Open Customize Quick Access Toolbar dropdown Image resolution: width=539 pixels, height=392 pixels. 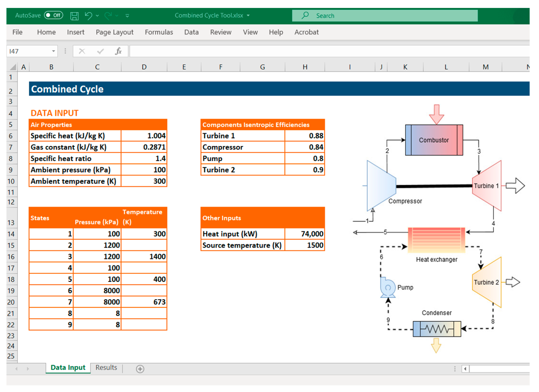click(127, 16)
